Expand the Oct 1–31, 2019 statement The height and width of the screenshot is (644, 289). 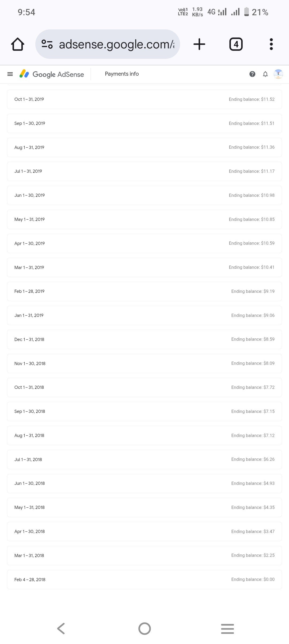coord(144,99)
